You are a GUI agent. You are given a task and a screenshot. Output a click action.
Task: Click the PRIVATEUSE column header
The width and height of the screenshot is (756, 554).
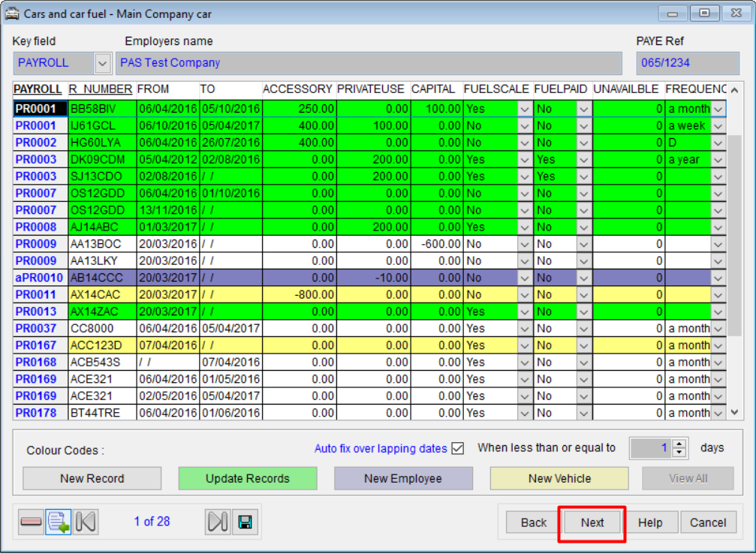371,89
